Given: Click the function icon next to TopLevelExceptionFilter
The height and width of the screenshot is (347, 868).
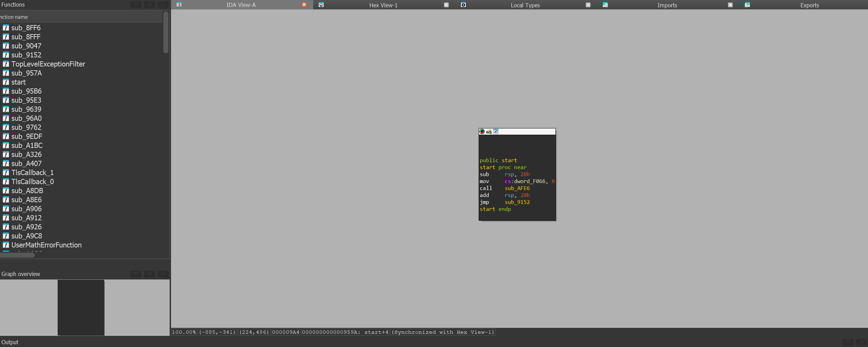Looking at the screenshot, I should [x=6, y=64].
